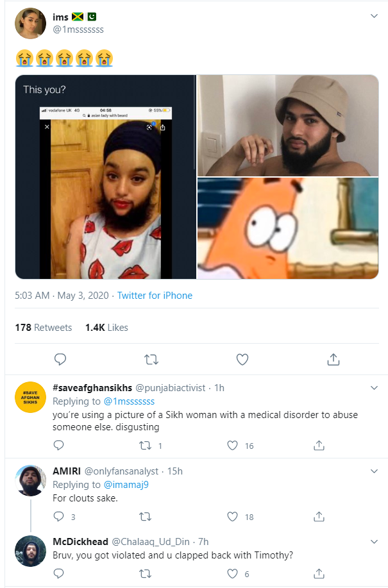This screenshot has width=388, height=588.
Task: Open the main tweet's options chevron
Action: coord(375,16)
